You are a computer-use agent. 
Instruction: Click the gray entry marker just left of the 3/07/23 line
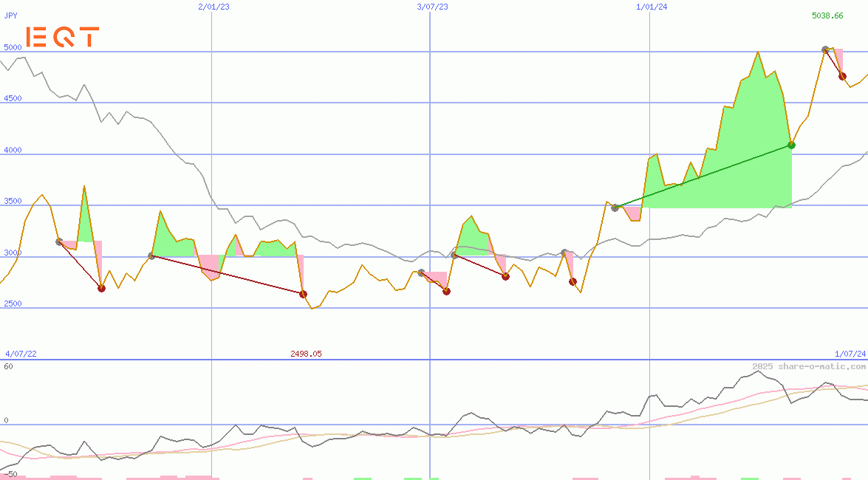click(x=421, y=273)
